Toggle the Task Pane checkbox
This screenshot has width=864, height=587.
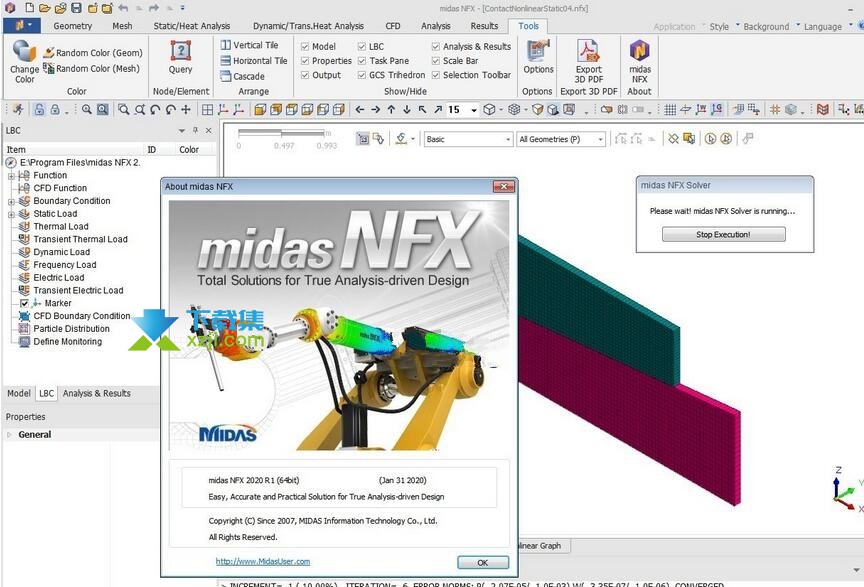[x=361, y=61]
